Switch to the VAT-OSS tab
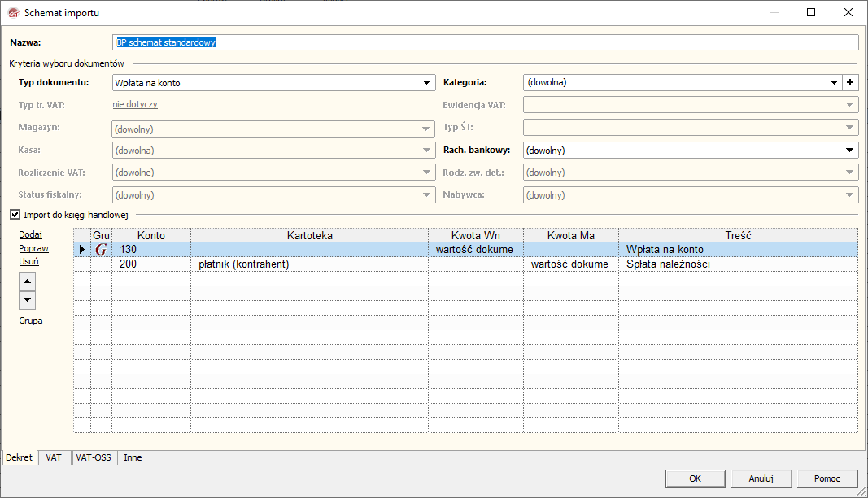The image size is (868, 498). [x=94, y=457]
